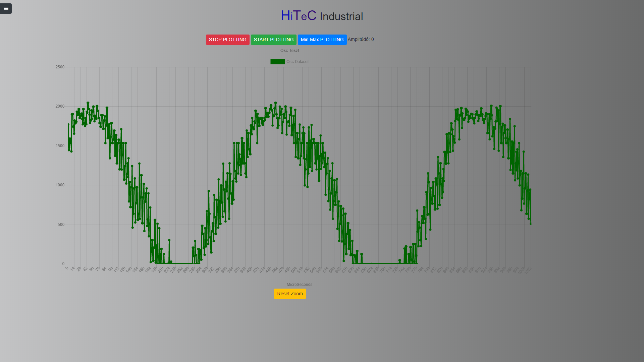Click the 500 y-axis label

61,225
